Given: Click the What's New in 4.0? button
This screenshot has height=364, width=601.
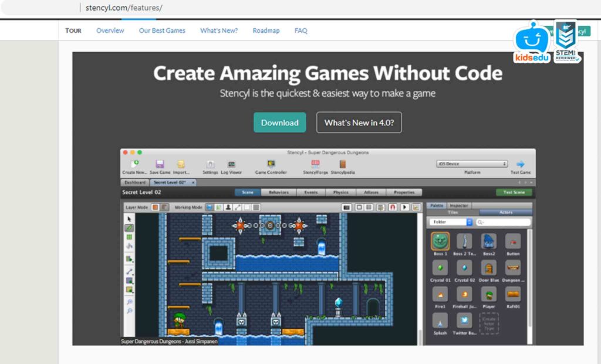Looking at the screenshot, I should coord(359,123).
